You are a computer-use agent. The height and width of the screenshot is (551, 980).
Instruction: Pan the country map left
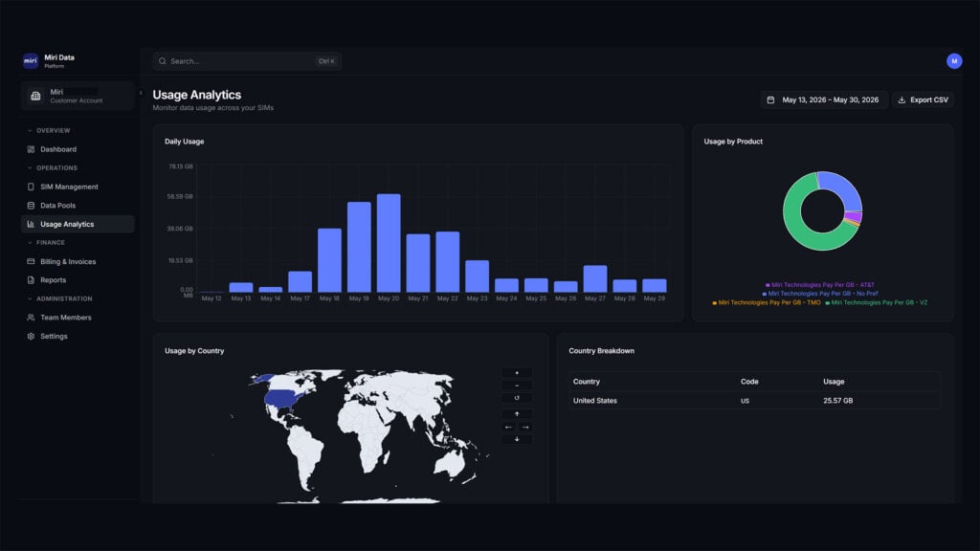tap(509, 428)
